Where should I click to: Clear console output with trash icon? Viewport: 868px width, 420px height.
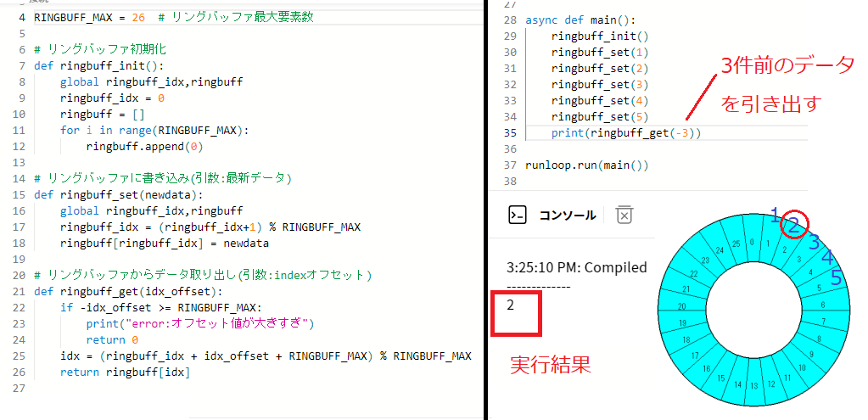(624, 215)
